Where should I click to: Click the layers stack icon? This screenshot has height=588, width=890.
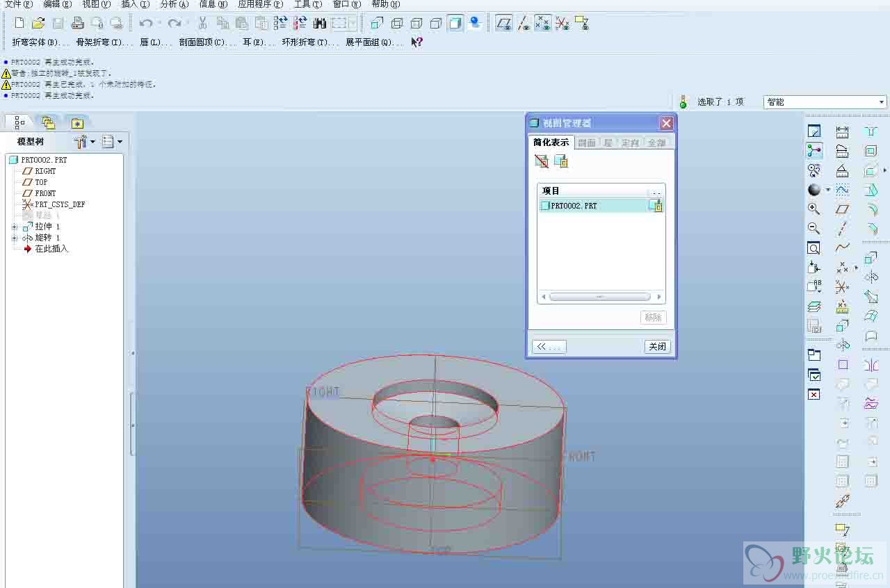(814, 307)
